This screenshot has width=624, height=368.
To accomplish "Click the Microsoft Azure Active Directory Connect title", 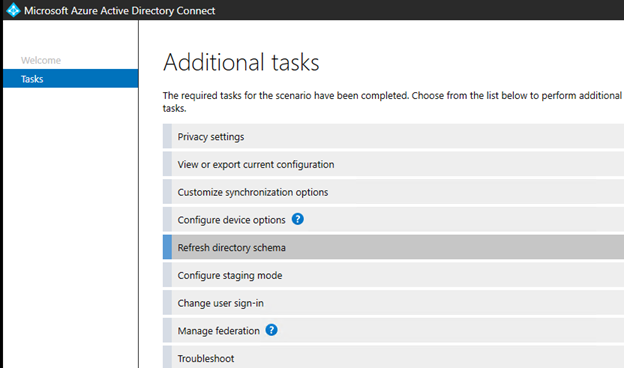I will pyautogui.click(x=119, y=10).
